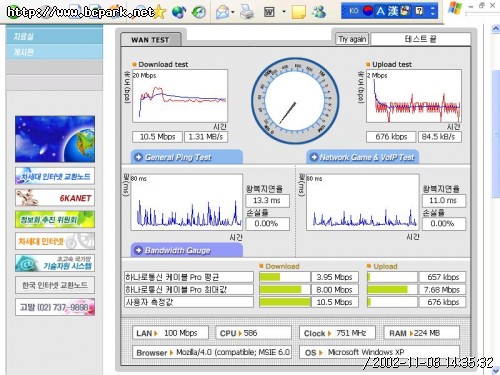500x375 pixels.
Task: Click the yellow note Discuss icon
Action: 298,12
